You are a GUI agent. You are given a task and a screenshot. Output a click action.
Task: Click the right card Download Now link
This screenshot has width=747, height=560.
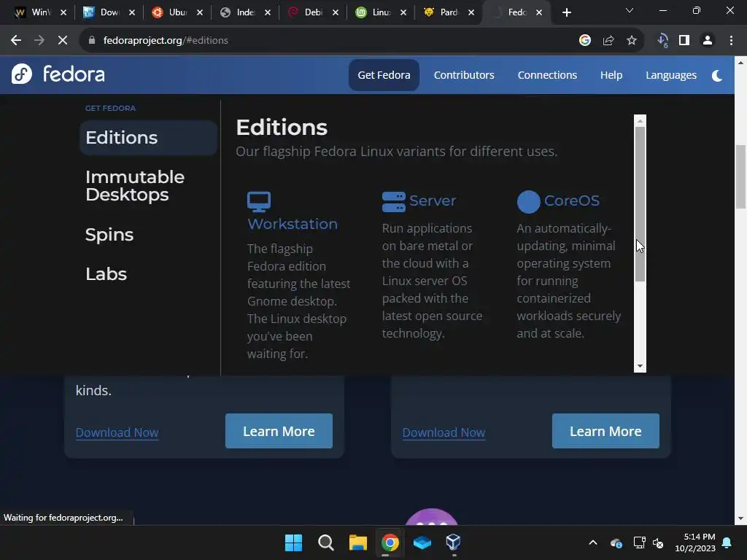(444, 432)
